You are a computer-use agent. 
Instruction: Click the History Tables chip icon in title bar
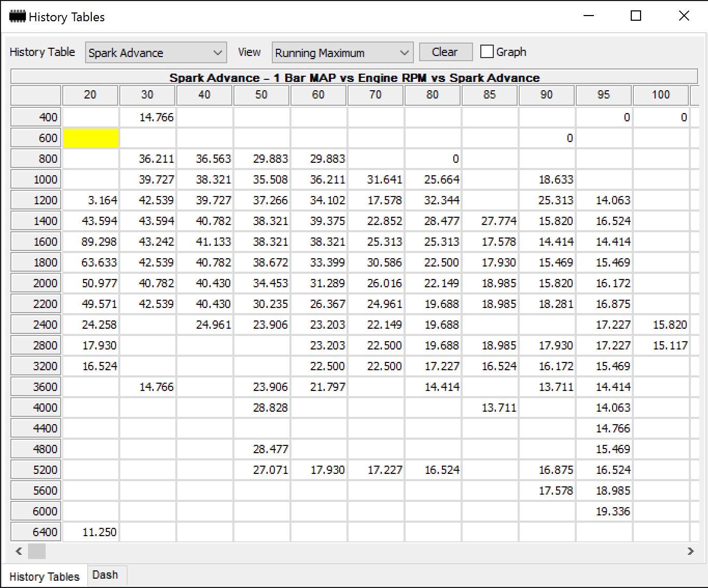(18, 17)
